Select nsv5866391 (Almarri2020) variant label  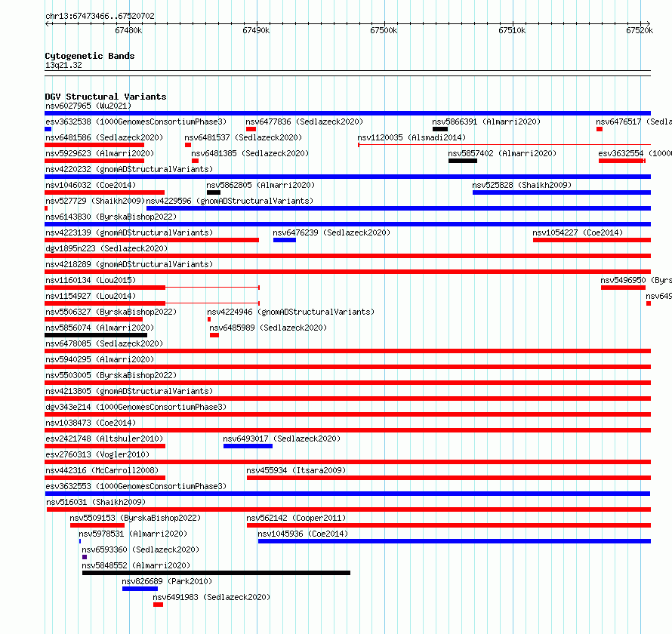pyautogui.click(x=486, y=122)
